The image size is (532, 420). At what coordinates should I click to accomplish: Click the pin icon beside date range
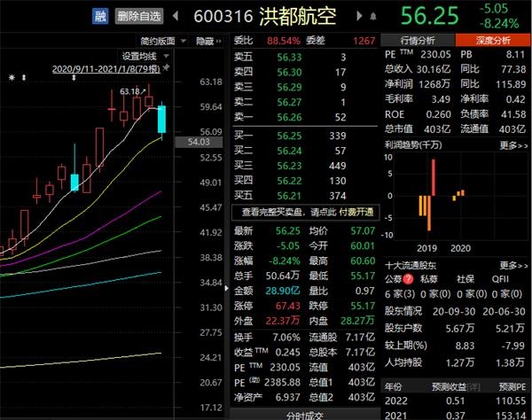click(x=166, y=68)
